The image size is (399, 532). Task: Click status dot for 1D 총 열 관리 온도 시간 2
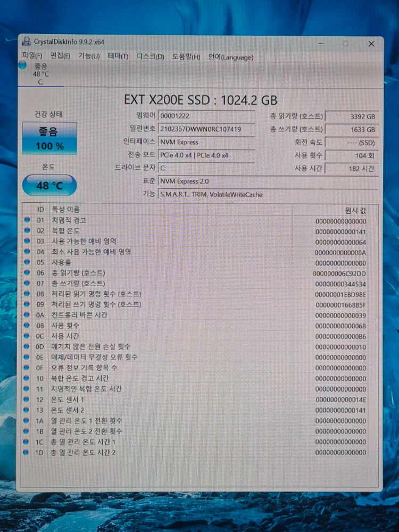(27, 452)
